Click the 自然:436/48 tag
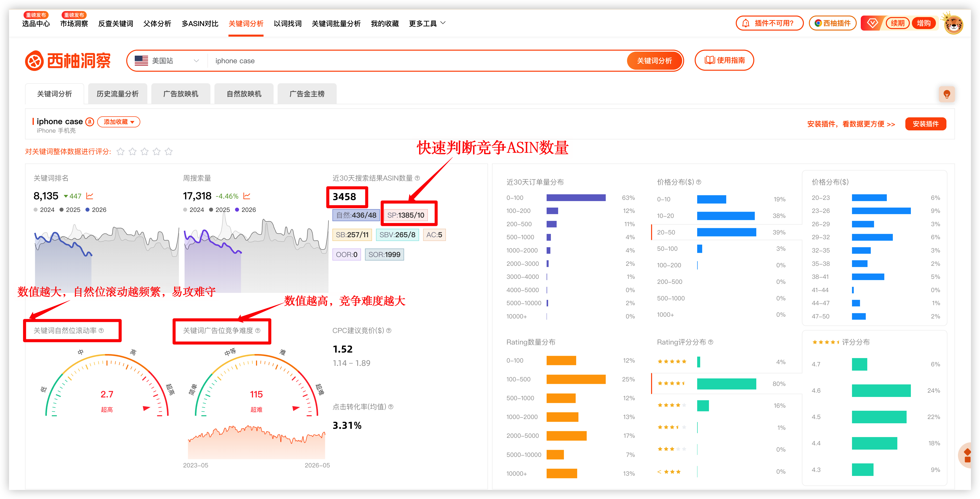Viewport: 980px width, 499px height. [x=356, y=215]
